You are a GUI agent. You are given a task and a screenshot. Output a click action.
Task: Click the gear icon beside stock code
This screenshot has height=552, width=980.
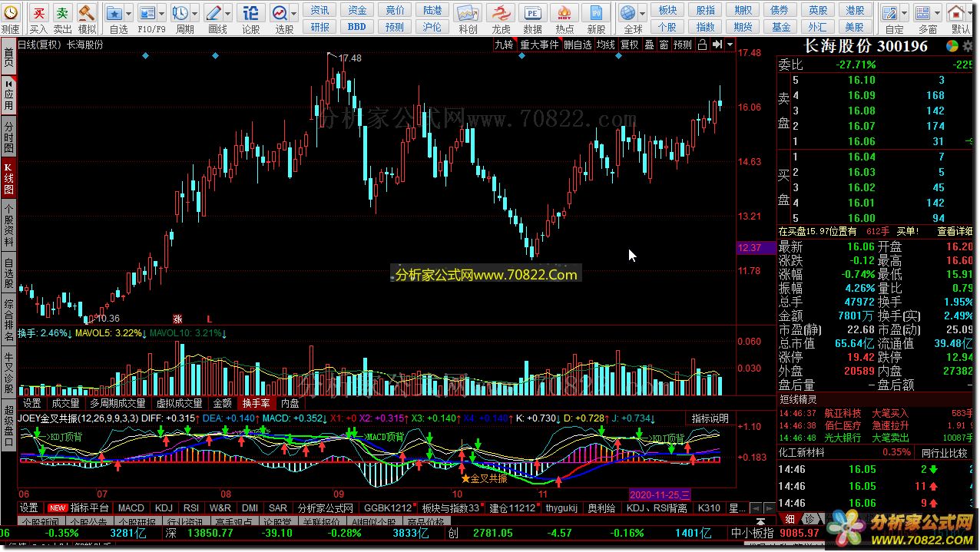(x=968, y=46)
